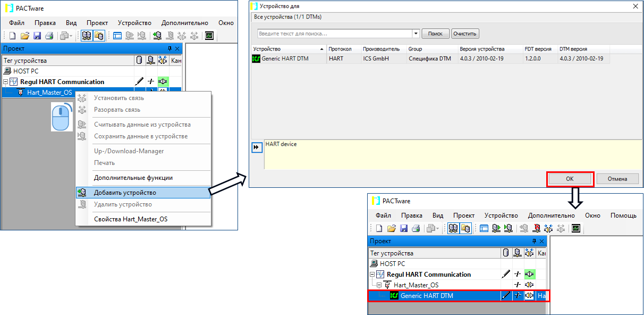Image resolution: width=644 pixels, height=315 pixels.
Task: Toggle the project view button in lower toolbar
Action: pyautogui.click(x=453, y=229)
